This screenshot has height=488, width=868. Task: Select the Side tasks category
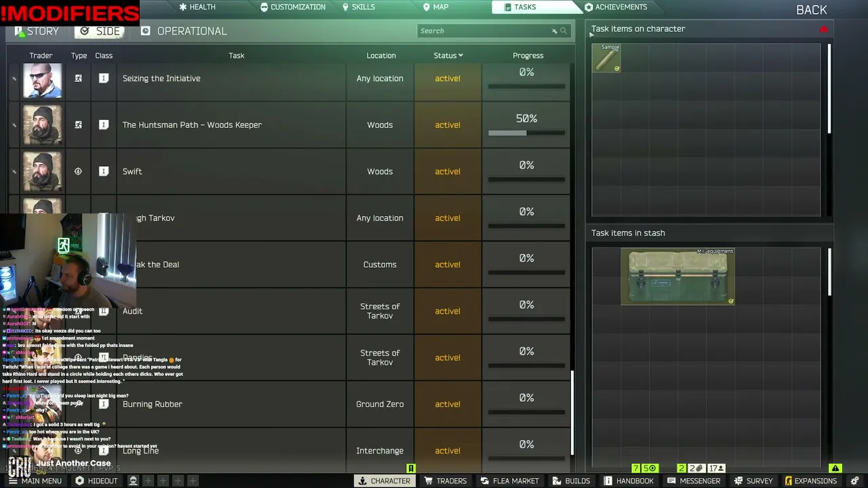100,31
